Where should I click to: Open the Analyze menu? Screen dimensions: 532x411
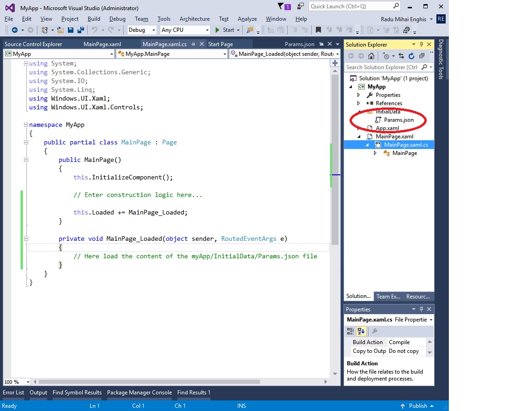coord(248,19)
